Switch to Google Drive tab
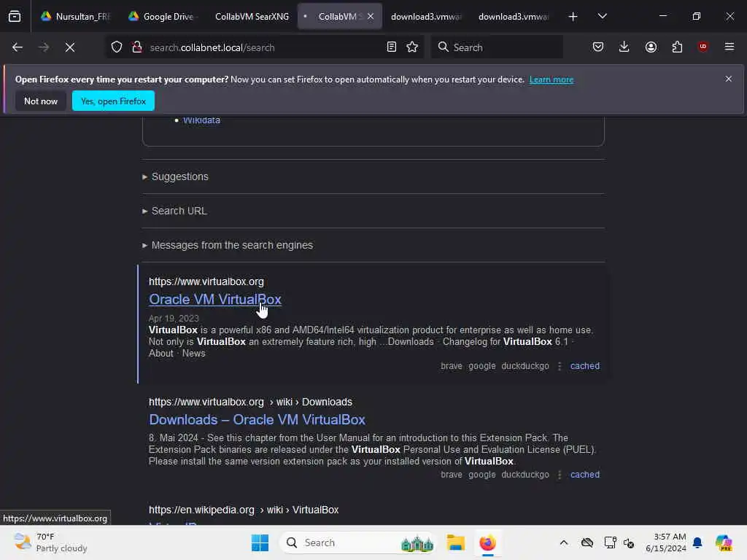Image resolution: width=747 pixels, height=560 pixels. click(162, 16)
